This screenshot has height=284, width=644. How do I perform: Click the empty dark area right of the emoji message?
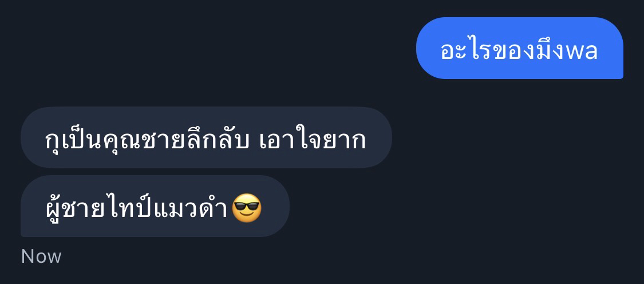464,206
